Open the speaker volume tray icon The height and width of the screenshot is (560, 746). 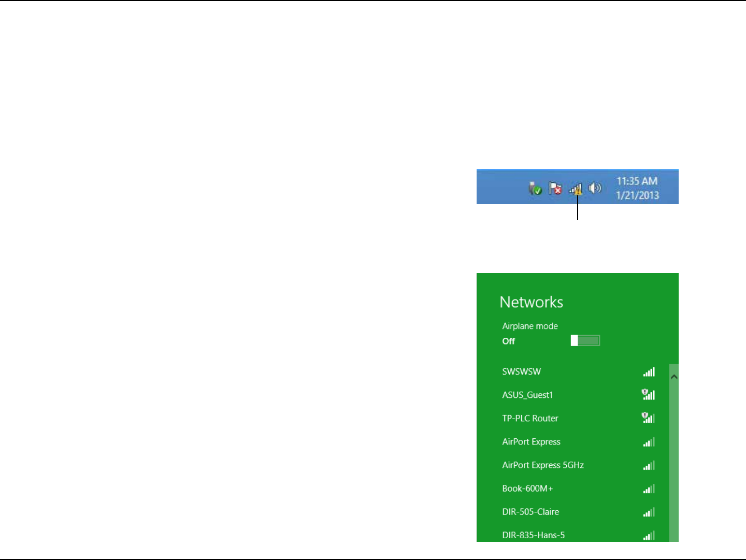pos(596,188)
